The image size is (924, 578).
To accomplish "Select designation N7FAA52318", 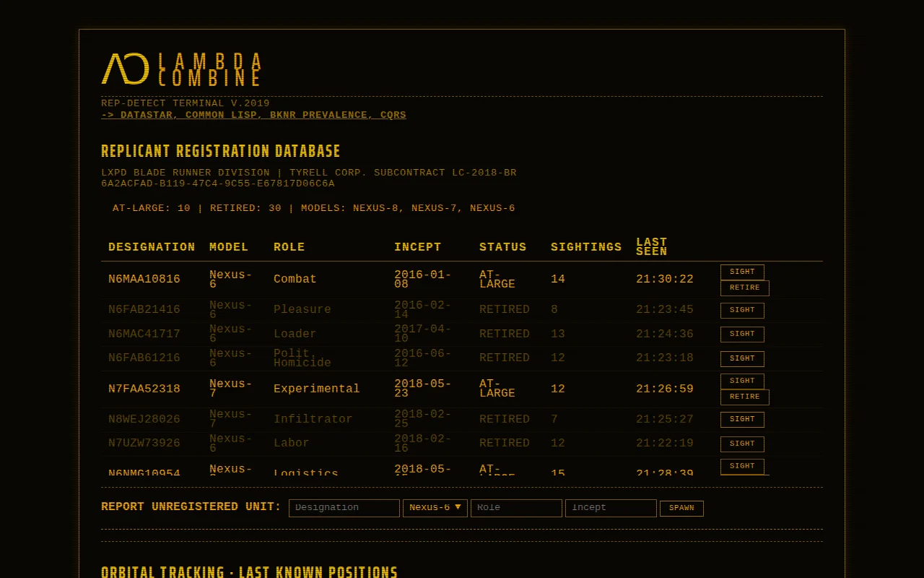I will 144,389.
